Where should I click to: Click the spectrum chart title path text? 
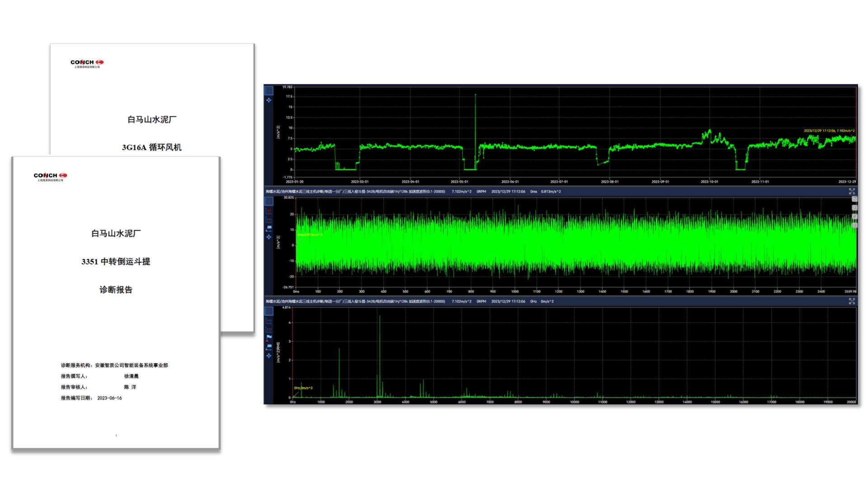pos(355,301)
